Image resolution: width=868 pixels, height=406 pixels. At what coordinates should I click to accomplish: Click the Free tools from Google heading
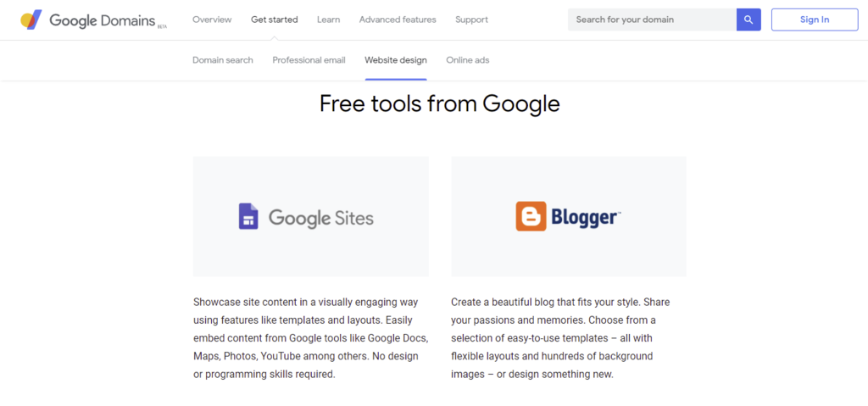pyautogui.click(x=439, y=103)
